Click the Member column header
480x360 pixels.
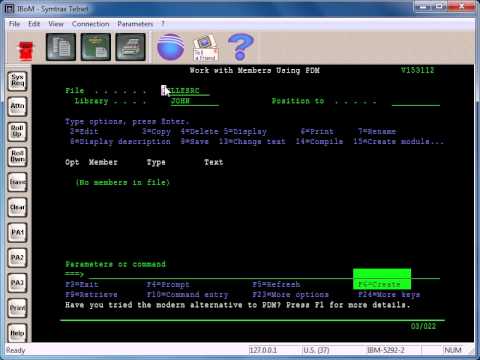[103, 162]
